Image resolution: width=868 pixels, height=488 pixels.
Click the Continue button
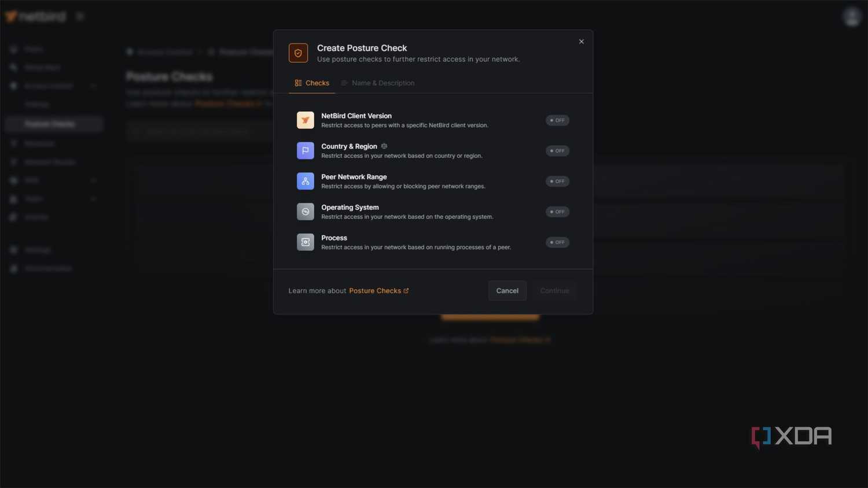click(x=554, y=291)
